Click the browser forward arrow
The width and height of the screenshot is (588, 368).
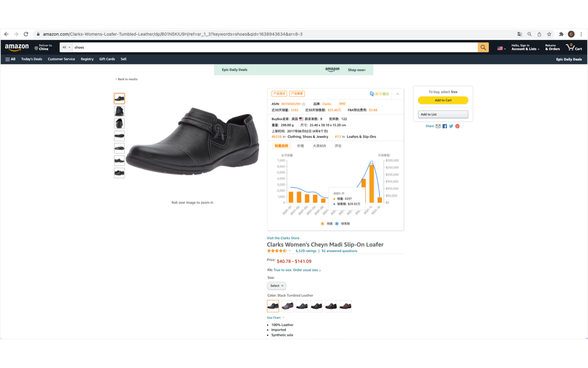(16, 34)
